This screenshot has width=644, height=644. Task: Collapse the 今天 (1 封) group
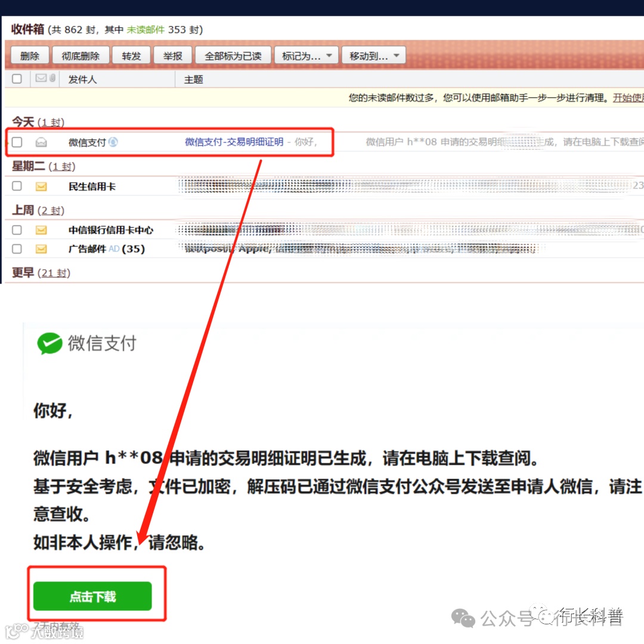(38, 122)
